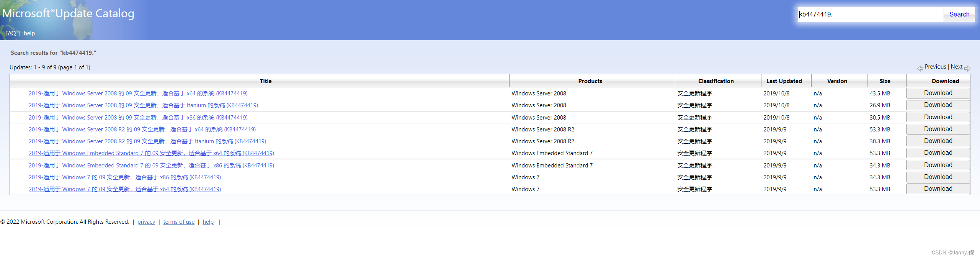Select 'Search results for kb4474419' heading
This screenshot has height=259, width=980.
click(x=54, y=53)
